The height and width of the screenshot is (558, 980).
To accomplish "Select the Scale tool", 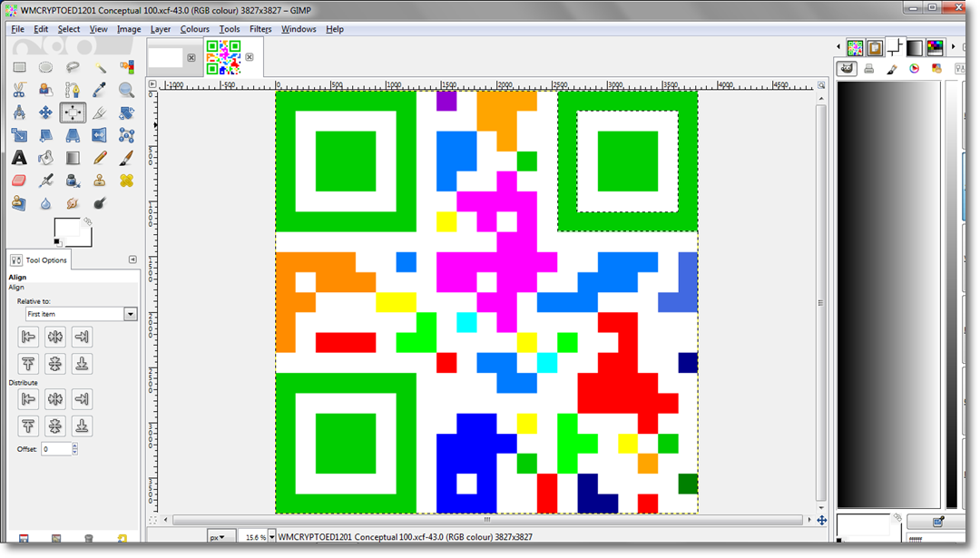I will click(x=19, y=135).
